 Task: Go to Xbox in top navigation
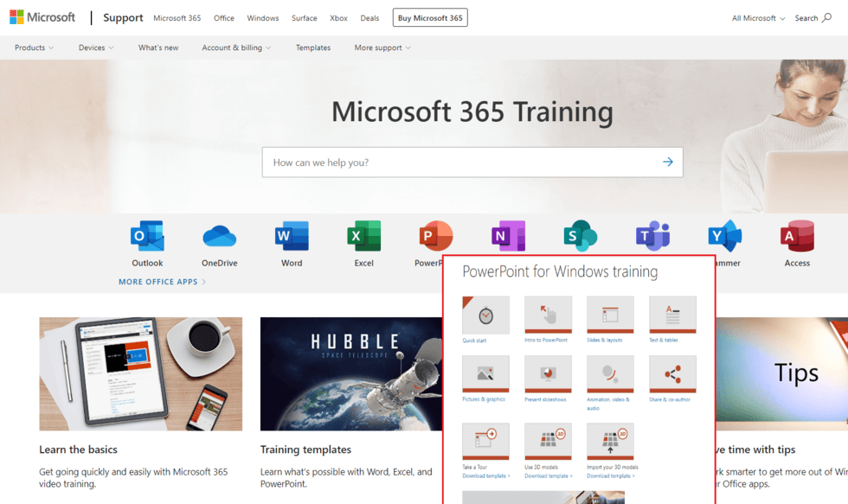tap(338, 18)
